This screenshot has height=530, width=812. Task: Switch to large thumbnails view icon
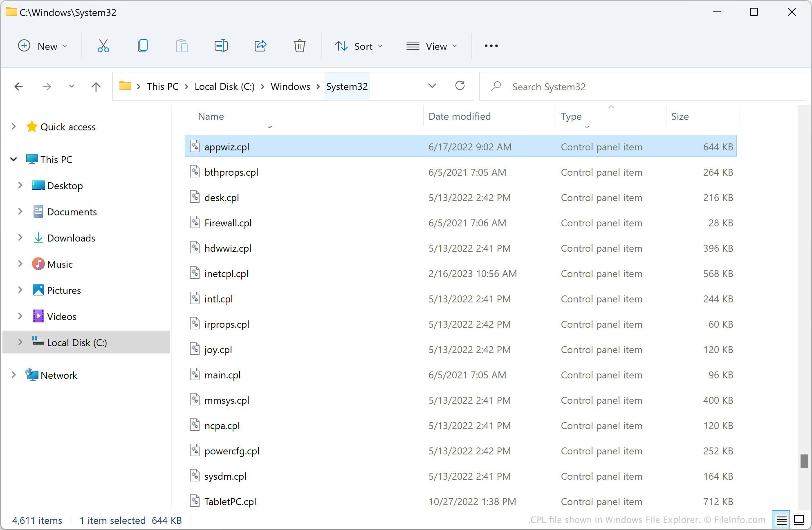799,520
